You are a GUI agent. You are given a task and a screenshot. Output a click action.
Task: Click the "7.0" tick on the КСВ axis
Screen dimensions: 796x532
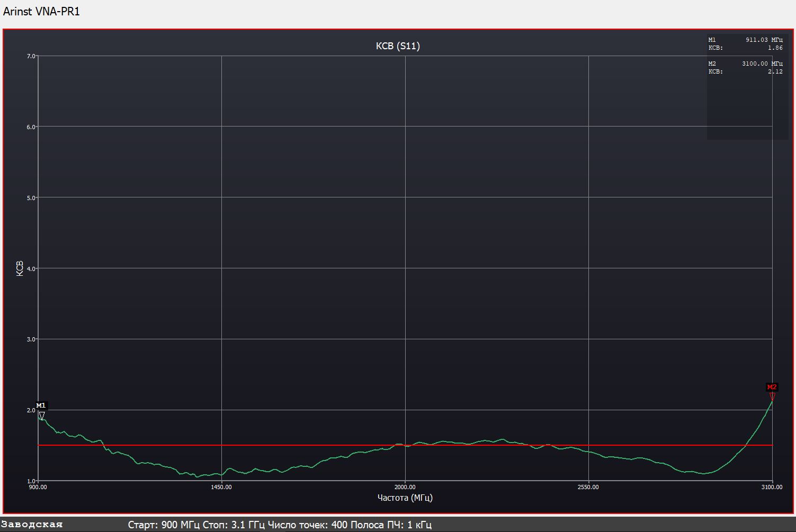click(x=31, y=56)
